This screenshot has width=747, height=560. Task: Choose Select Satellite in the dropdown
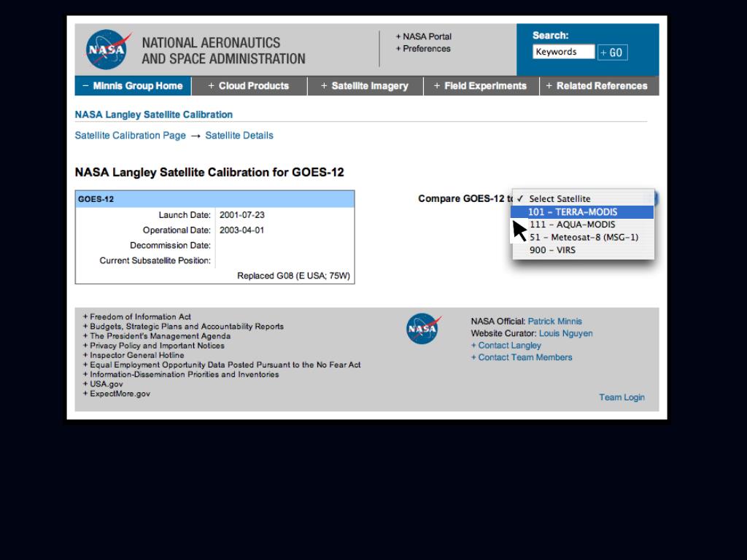click(x=583, y=199)
